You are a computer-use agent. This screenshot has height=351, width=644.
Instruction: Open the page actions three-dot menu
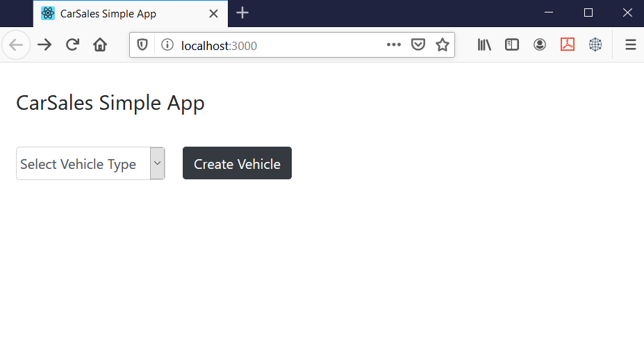393,44
